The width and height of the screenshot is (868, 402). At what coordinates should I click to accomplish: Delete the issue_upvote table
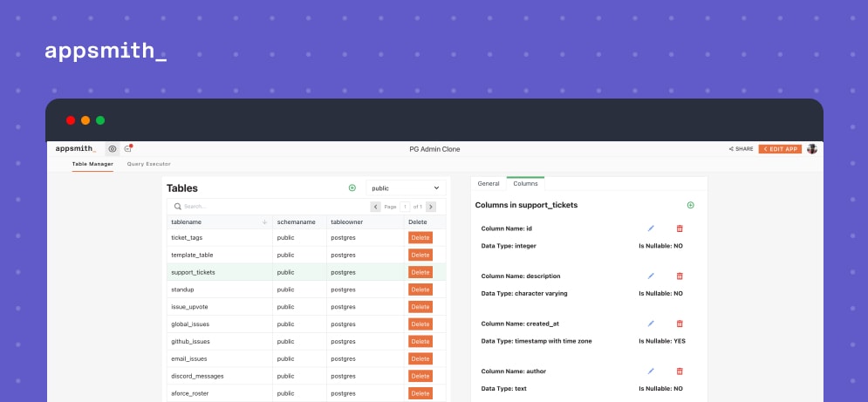pyautogui.click(x=420, y=307)
